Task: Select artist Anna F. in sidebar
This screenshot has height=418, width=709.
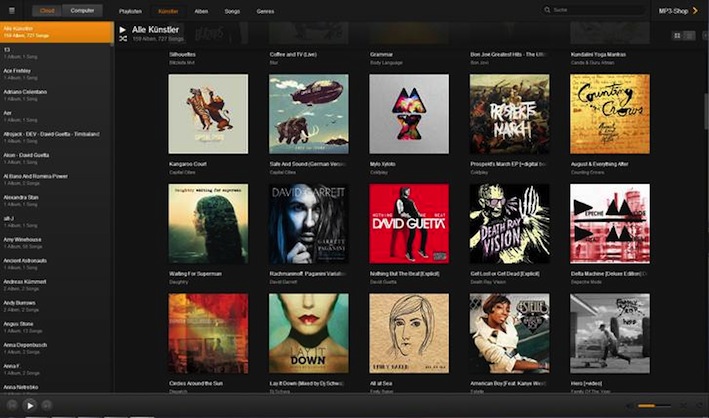Action: click(x=57, y=370)
